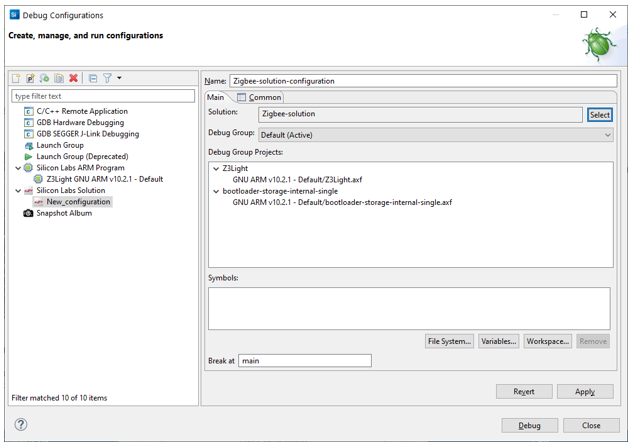Click Break at input field

305,361
